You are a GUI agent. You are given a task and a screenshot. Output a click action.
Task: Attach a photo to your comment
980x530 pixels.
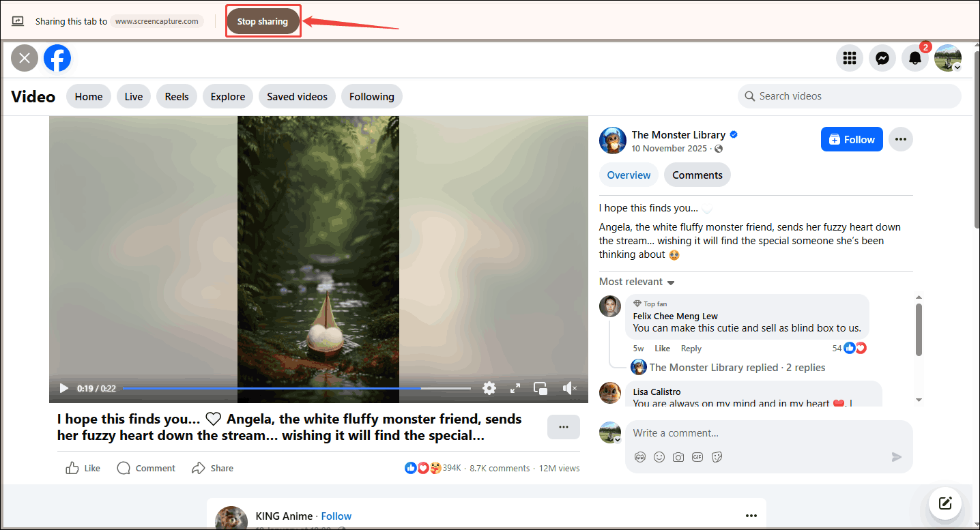(x=678, y=457)
